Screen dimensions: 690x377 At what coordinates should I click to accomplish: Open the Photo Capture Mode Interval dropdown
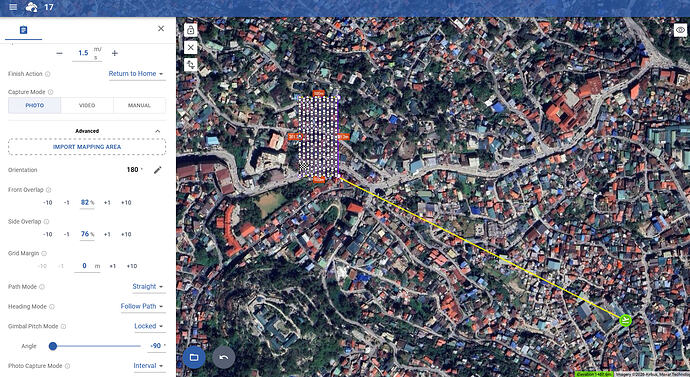click(x=149, y=366)
